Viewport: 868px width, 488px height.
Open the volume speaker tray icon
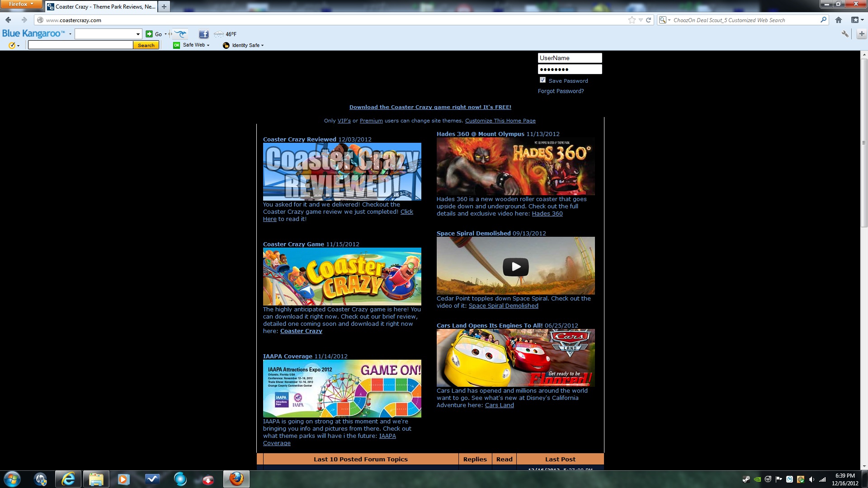[x=811, y=479]
